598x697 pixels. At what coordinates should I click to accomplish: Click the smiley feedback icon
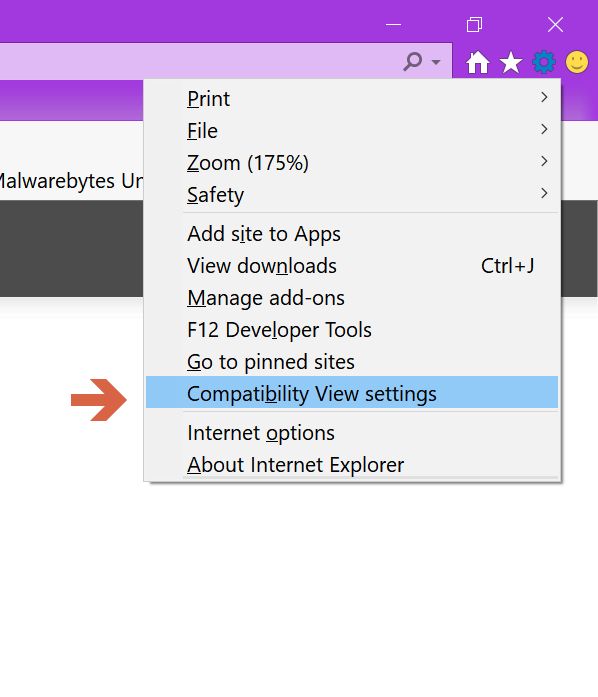point(577,62)
